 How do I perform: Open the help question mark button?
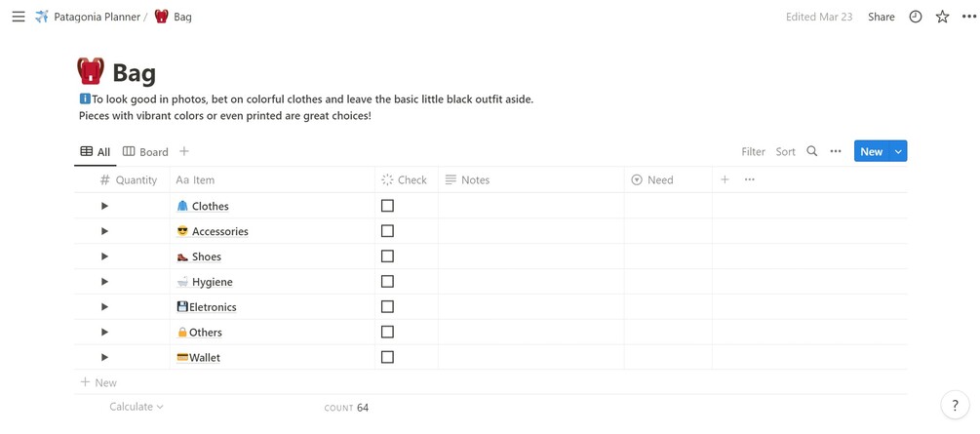(x=955, y=406)
